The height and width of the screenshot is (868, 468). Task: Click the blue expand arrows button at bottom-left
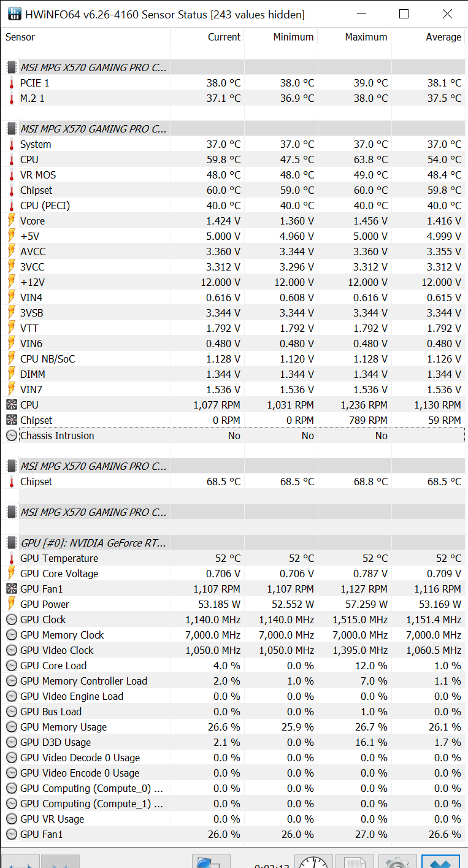(20, 862)
